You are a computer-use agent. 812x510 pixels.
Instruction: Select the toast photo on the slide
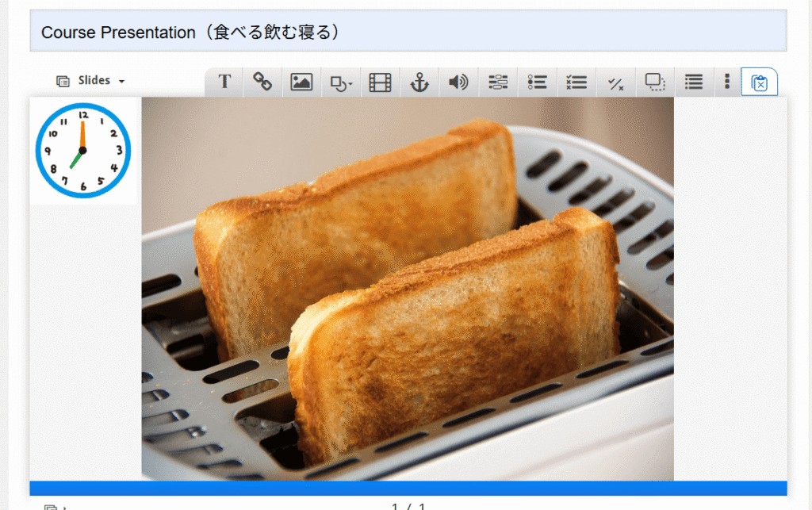pos(408,289)
